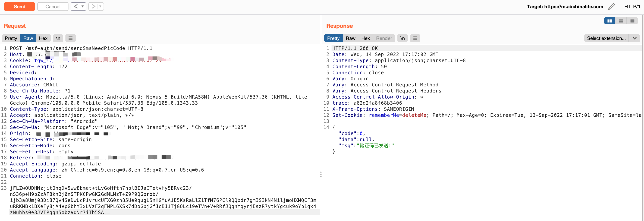Click the Target URL label

pyautogui.click(x=565, y=7)
